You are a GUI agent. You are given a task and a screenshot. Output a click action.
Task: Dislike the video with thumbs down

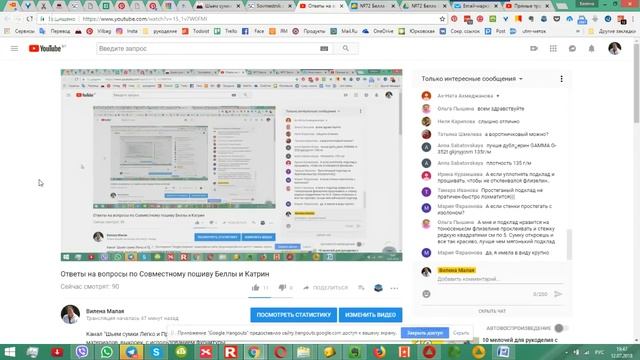click(282, 288)
